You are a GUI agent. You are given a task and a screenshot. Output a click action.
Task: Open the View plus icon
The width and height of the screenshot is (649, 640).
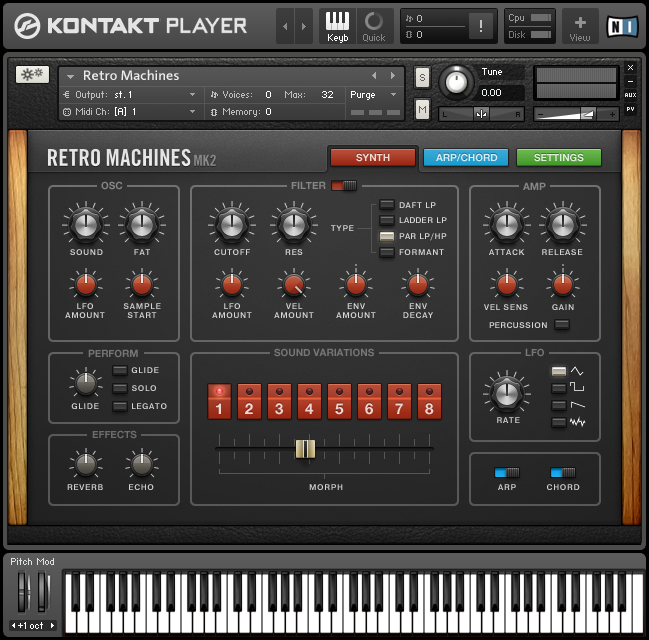pos(580,26)
